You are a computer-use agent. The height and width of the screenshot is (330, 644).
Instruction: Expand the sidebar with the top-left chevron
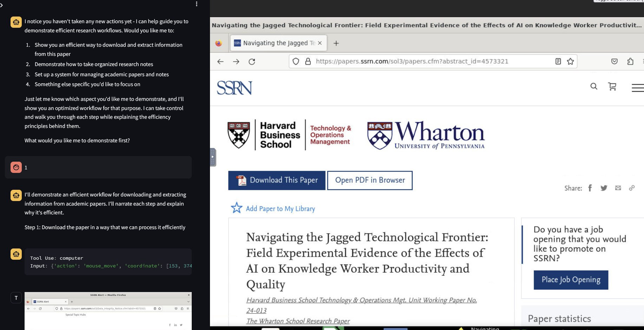(x=2, y=5)
